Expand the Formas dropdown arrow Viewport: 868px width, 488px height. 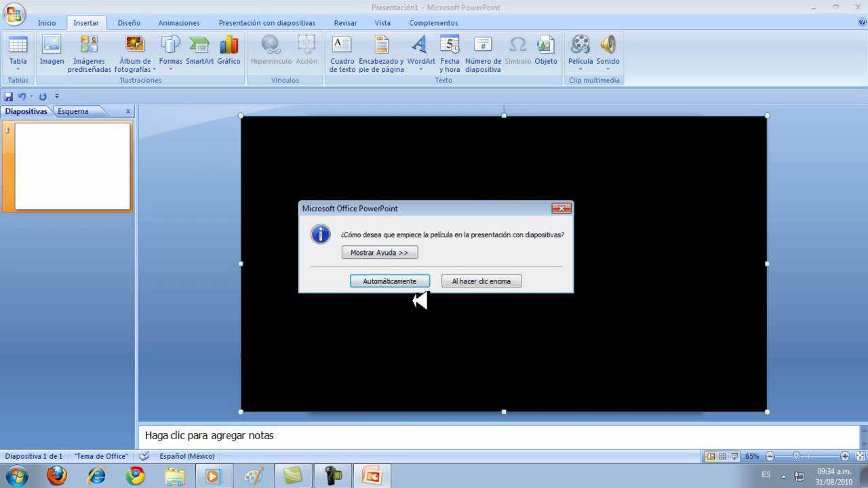click(x=170, y=69)
